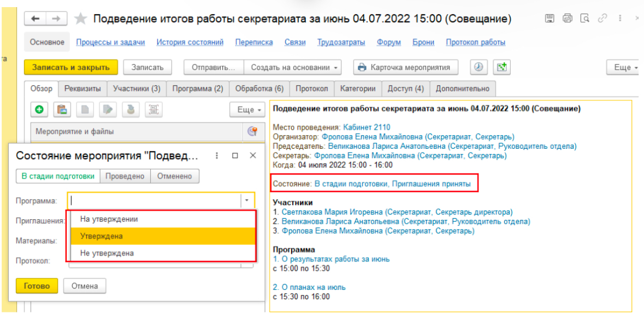
Task: Click the chain link icon
Action: point(602,19)
